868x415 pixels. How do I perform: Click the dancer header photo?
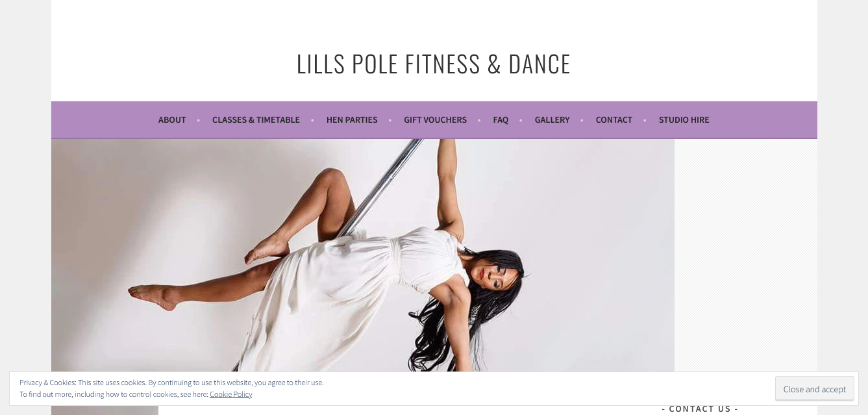[362, 255]
